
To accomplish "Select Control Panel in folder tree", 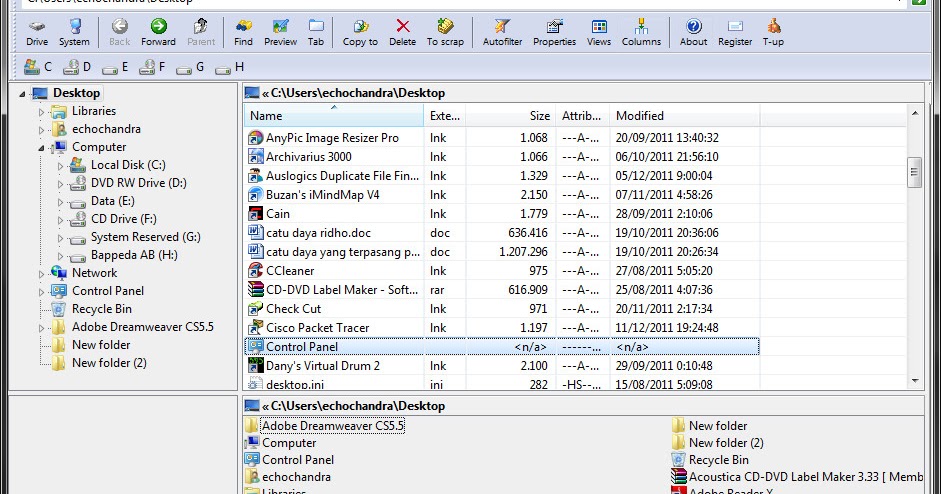I will pyautogui.click(x=108, y=291).
